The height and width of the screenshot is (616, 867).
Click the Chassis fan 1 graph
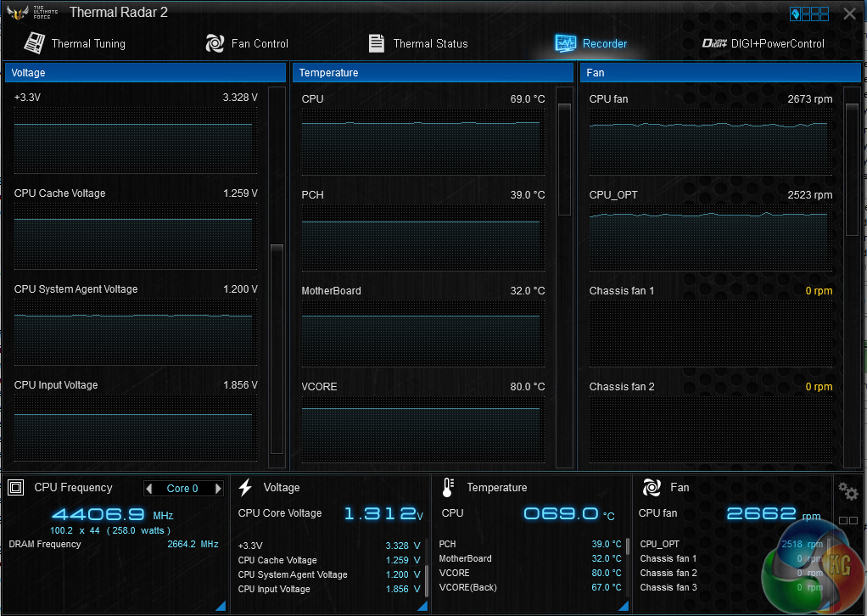pyautogui.click(x=711, y=333)
